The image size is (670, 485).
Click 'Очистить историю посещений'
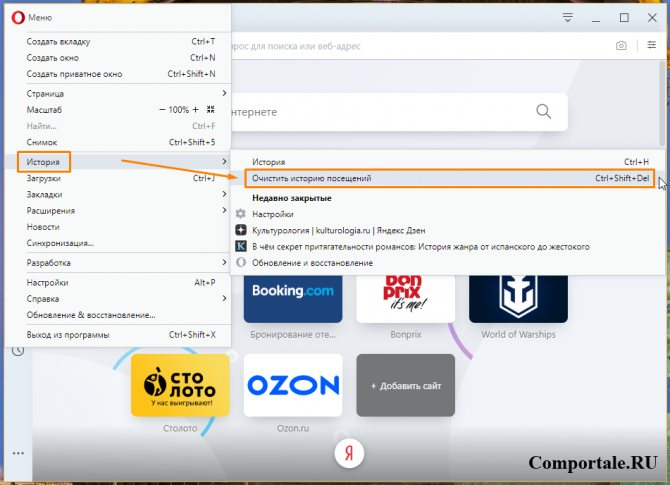coord(450,178)
